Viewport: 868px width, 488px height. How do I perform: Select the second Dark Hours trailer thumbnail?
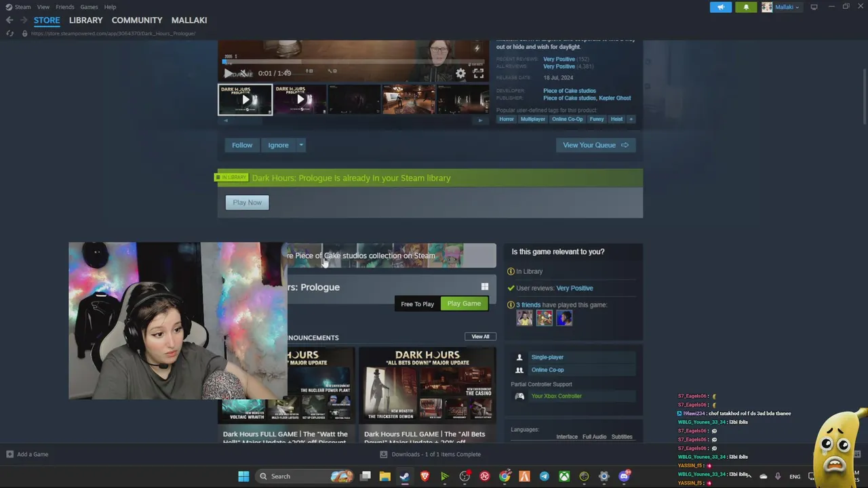(300, 100)
